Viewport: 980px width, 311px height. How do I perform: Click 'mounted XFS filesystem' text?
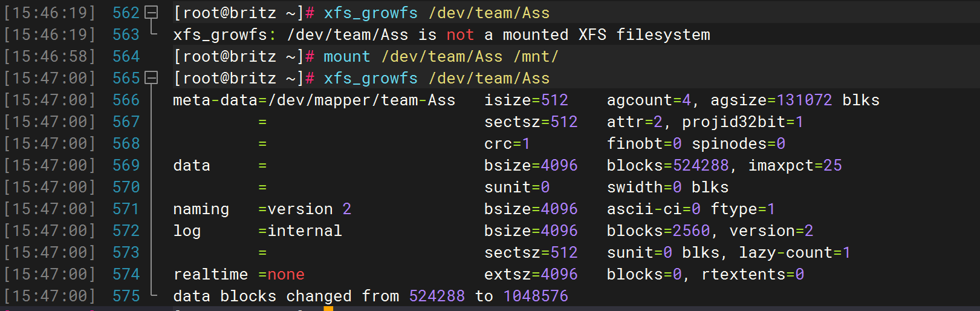point(606,34)
